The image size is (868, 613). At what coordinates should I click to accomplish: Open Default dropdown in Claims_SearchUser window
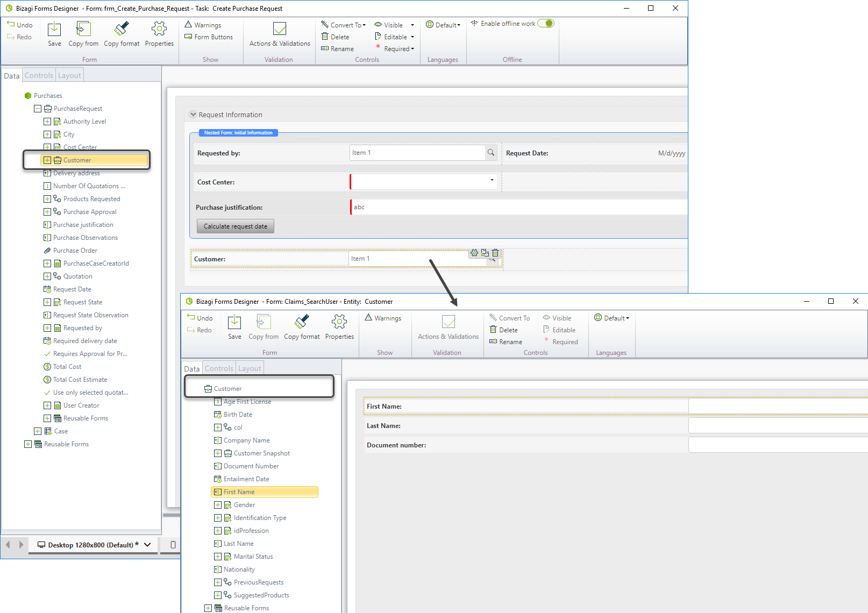pos(611,318)
